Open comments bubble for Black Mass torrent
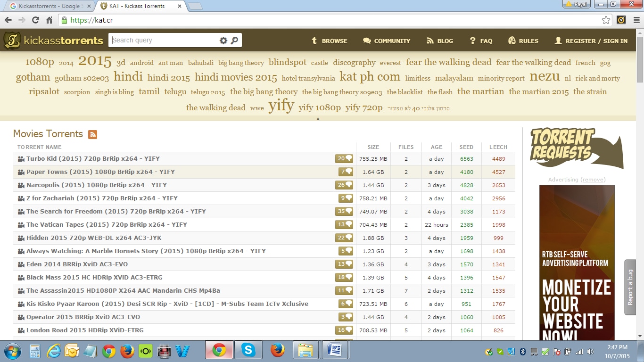Viewport: 644px width, 362px height. (x=344, y=278)
